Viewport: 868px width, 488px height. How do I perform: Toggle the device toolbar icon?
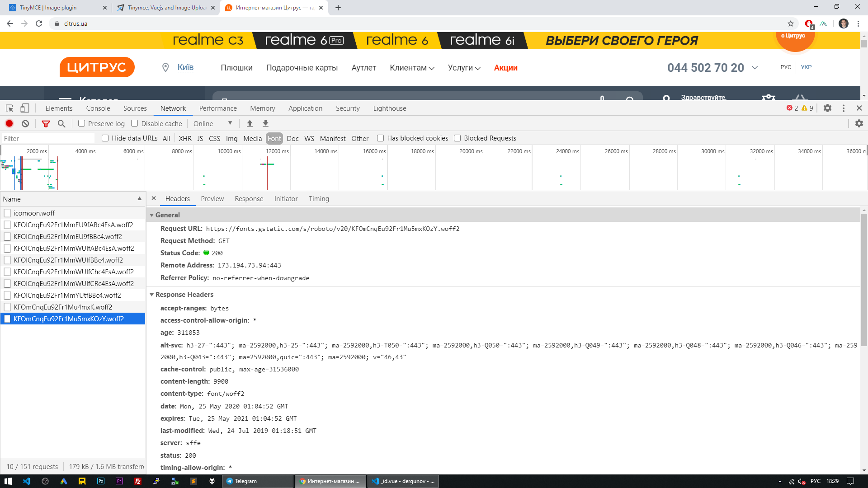(x=25, y=108)
